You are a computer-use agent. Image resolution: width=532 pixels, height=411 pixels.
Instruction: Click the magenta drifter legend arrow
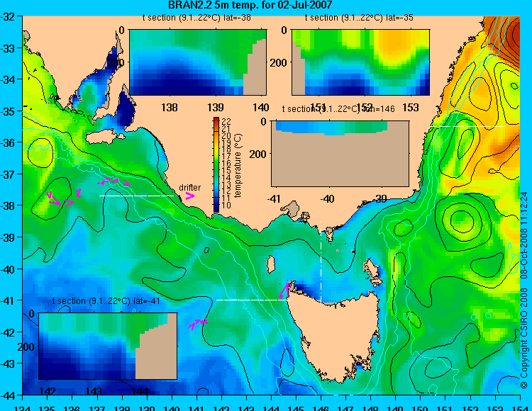point(189,196)
